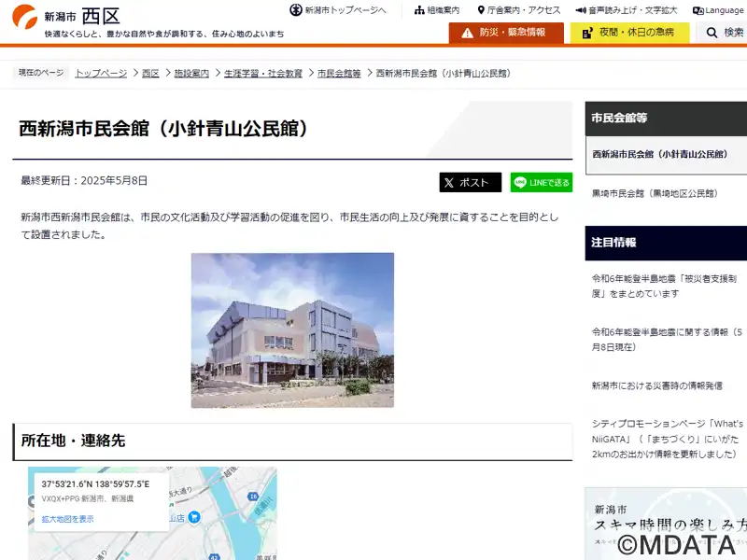The height and width of the screenshot is (560, 747).
Task: Click the translate icon beside Language
Action: click(698, 10)
